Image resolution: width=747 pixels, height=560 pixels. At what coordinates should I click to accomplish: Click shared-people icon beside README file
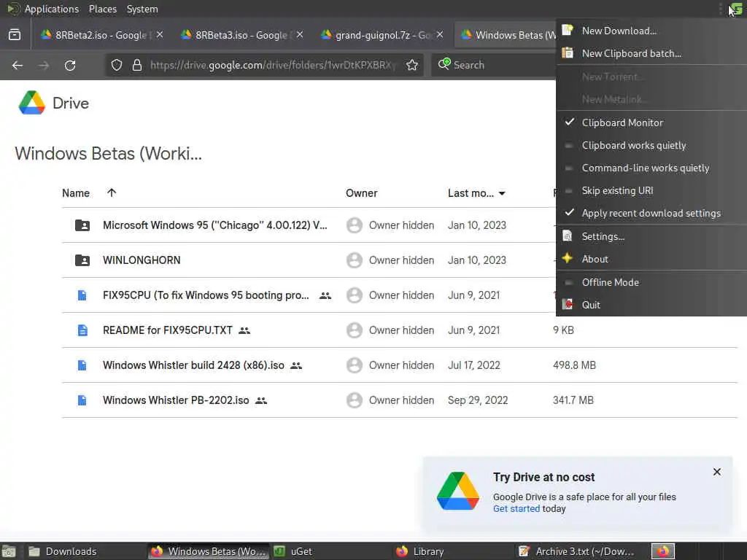pyautogui.click(x=244, y=330)
